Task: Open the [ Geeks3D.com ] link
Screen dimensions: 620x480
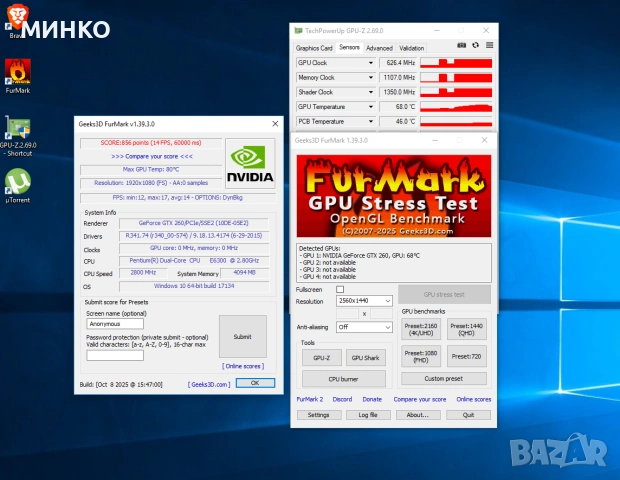Action: pos(209,384)
